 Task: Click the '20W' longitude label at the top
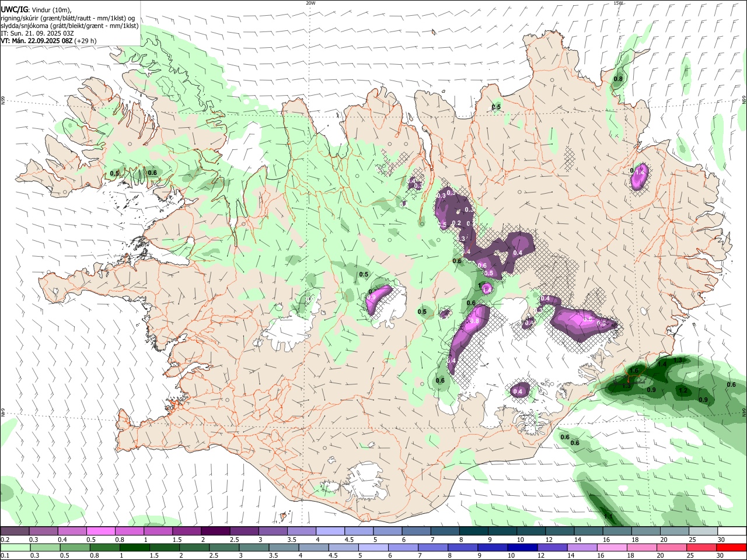click(310, 3)
